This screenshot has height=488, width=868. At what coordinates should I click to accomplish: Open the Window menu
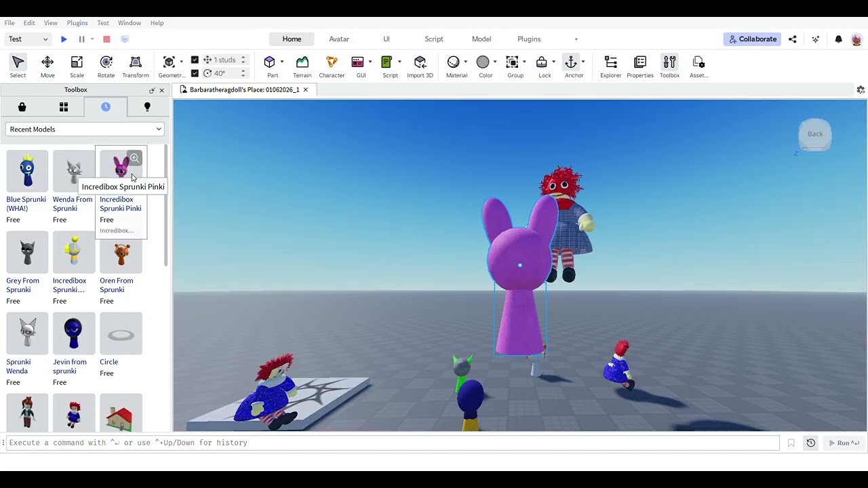(129, 23)
